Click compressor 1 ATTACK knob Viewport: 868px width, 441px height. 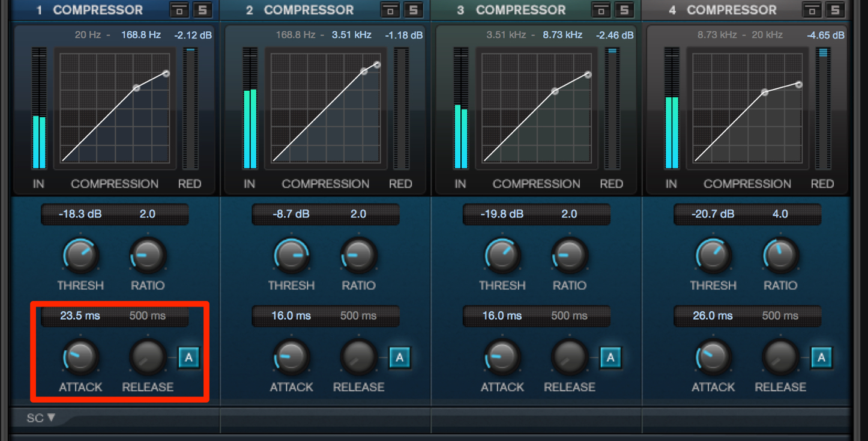(81, 357)
